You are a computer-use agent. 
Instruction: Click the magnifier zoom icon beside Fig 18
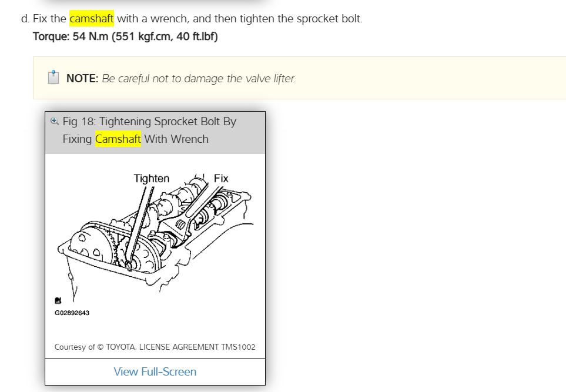pos(55,121)
